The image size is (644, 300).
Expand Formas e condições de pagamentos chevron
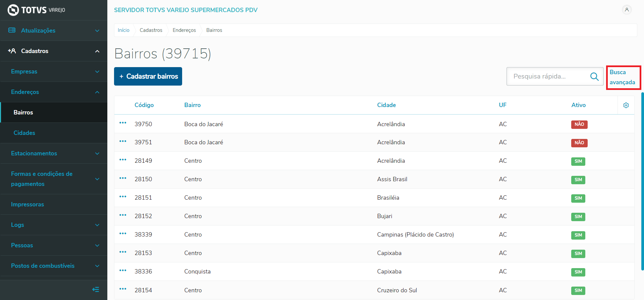97,179
